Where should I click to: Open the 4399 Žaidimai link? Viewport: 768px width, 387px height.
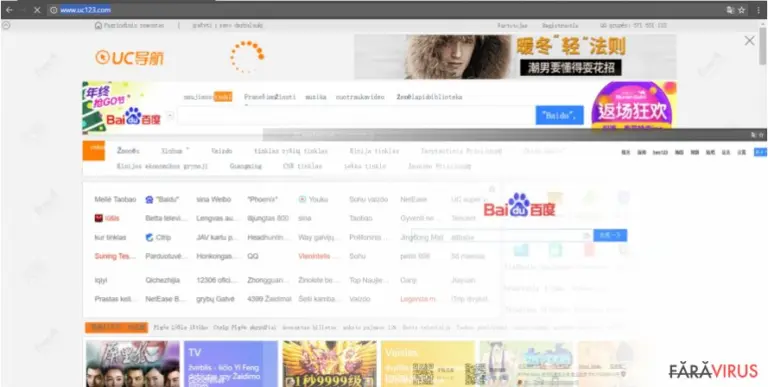(x=269, y=299)
